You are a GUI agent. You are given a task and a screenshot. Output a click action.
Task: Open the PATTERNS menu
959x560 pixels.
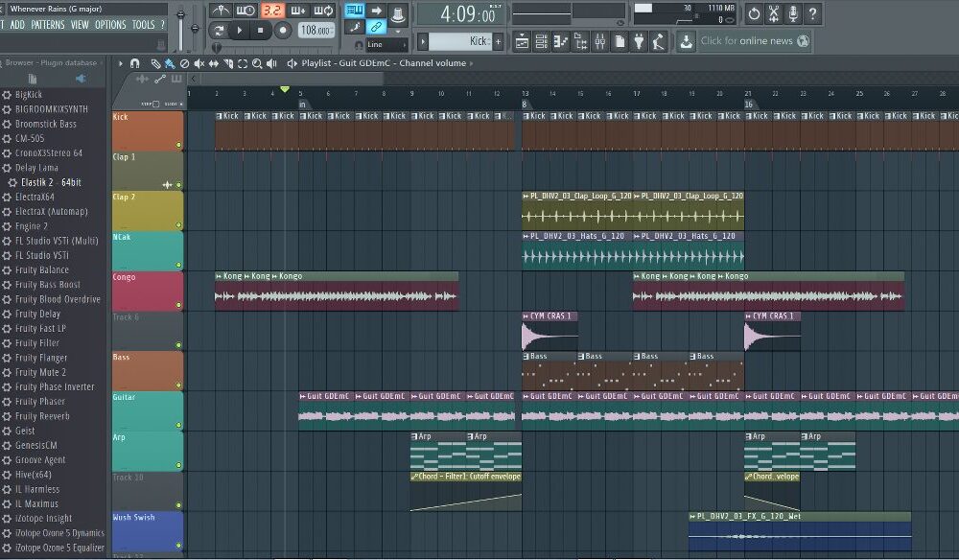[x=49, y=25]
